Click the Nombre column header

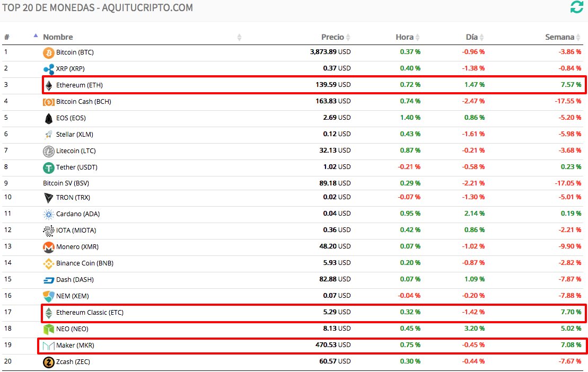[x=58, y=37]
